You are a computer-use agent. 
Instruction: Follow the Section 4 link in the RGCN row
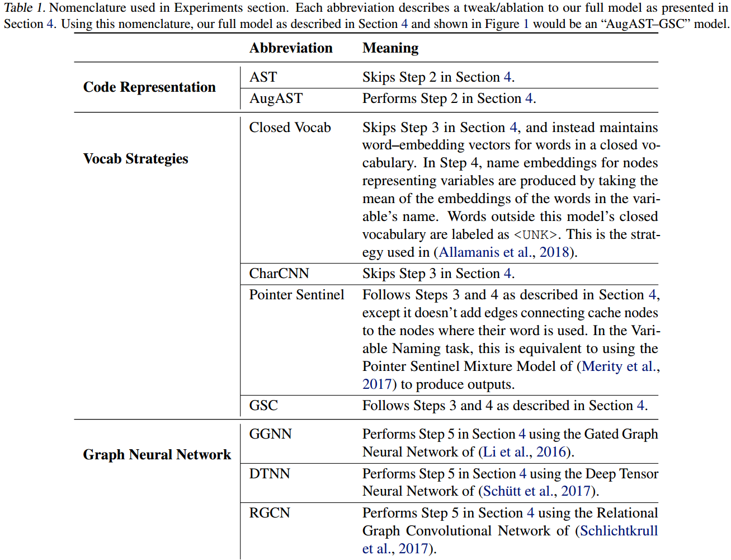530,512
